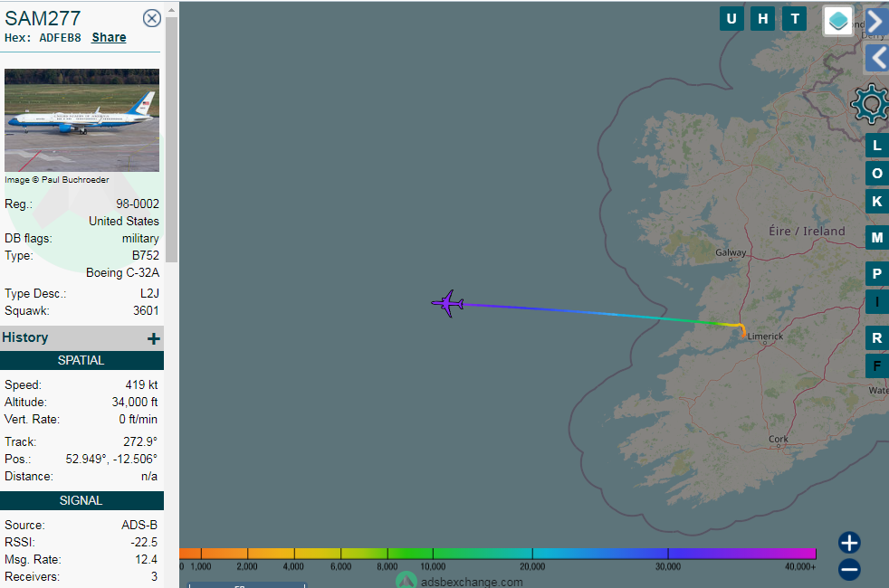889x588 pixels.
Task: Click the Msg. Rate 12.4 value
Action: [147, 559]
